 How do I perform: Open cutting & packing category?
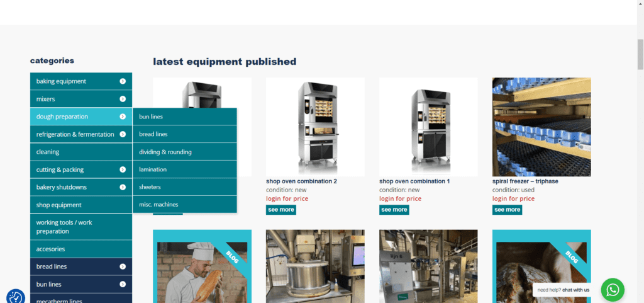(x=81, y=169)
